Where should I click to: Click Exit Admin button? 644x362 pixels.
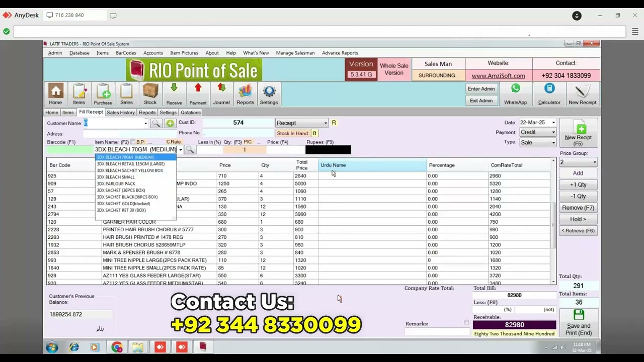[481, 101]
